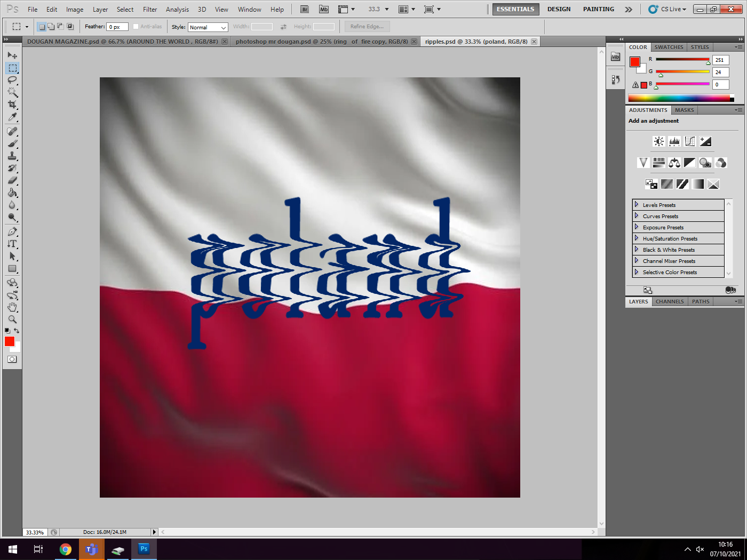Open the Screen Mode dropdown
Viewport: 747px width, 560px height.
[432, 9]
